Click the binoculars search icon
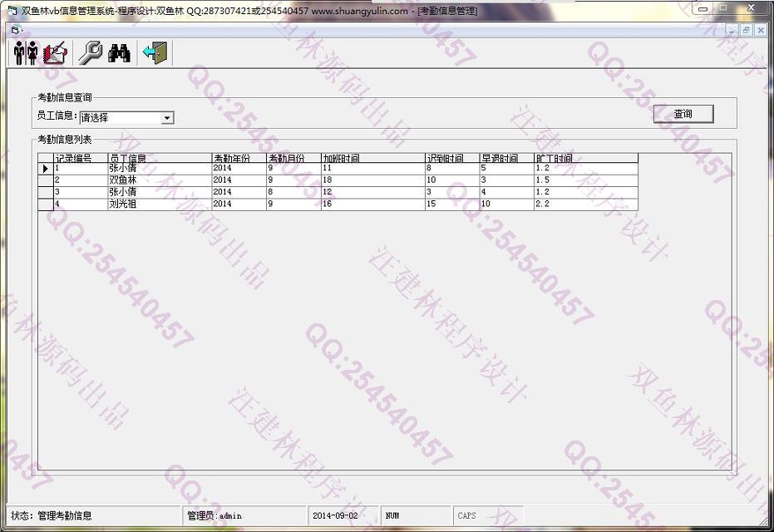The height and width of the screenshot is (532, 774). coord(119,52)
